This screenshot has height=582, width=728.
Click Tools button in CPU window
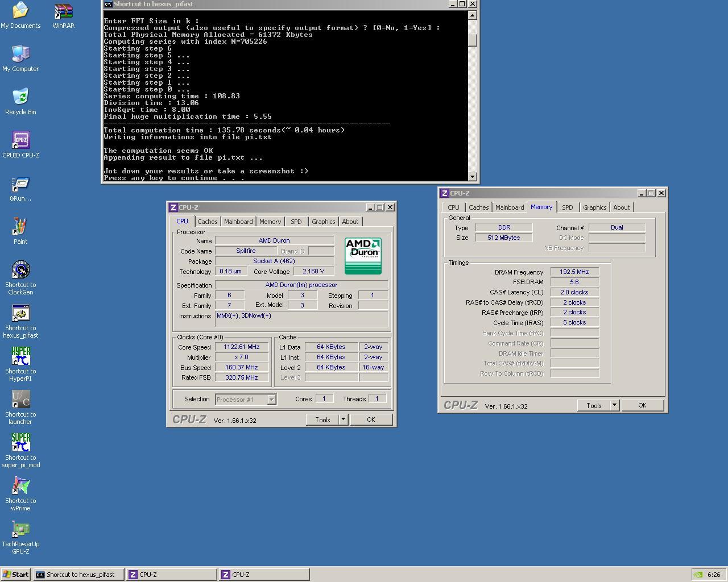coord(322,419)
